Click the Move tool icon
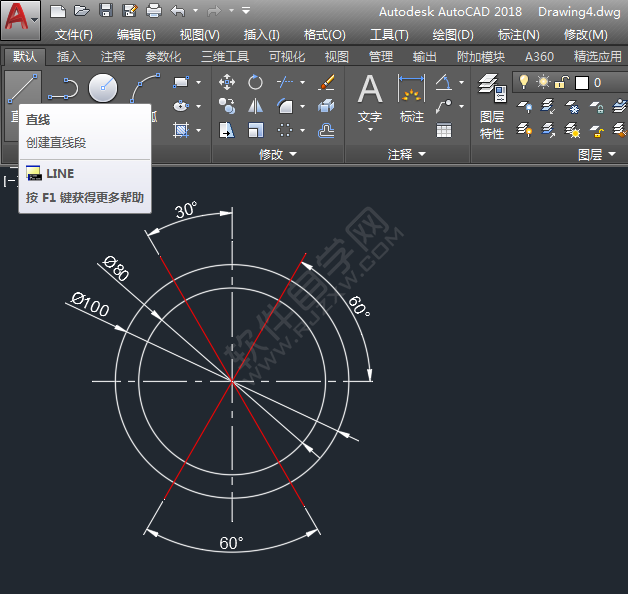The height and width of the screenshot is (594, 628). click(x=227, y=82)
